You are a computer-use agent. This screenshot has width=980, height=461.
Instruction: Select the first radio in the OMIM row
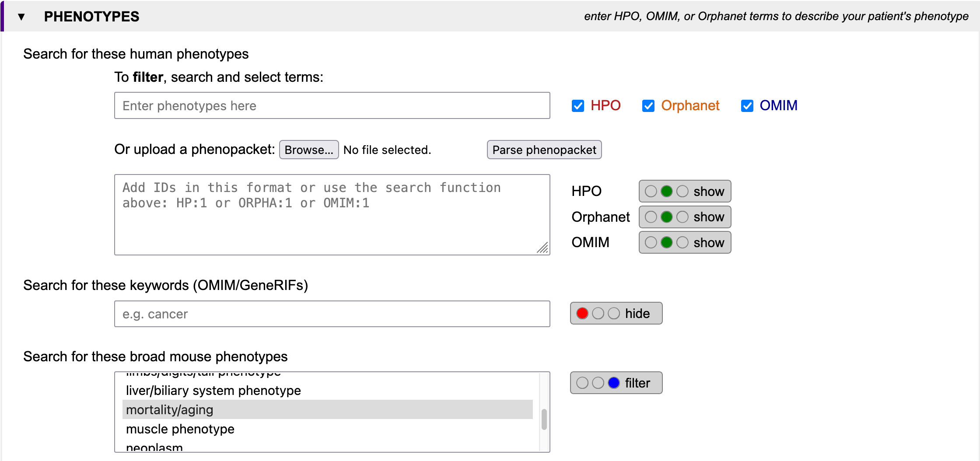[x=651, y=242]
